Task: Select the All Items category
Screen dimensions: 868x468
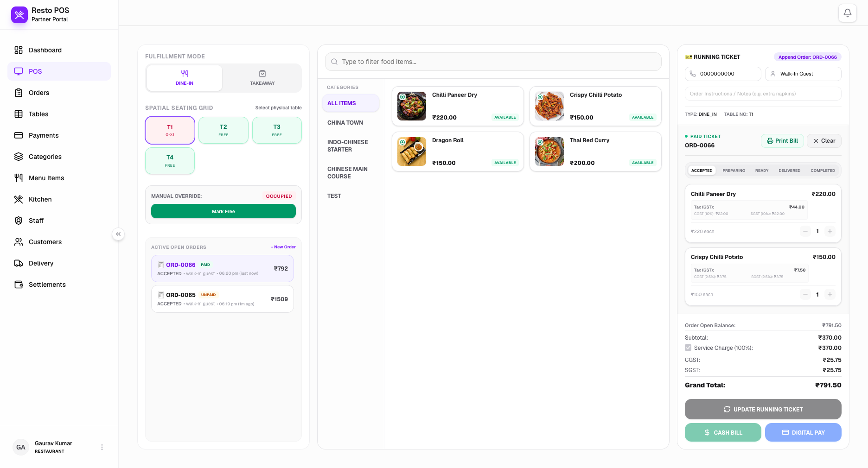Action: coord(351,103)
